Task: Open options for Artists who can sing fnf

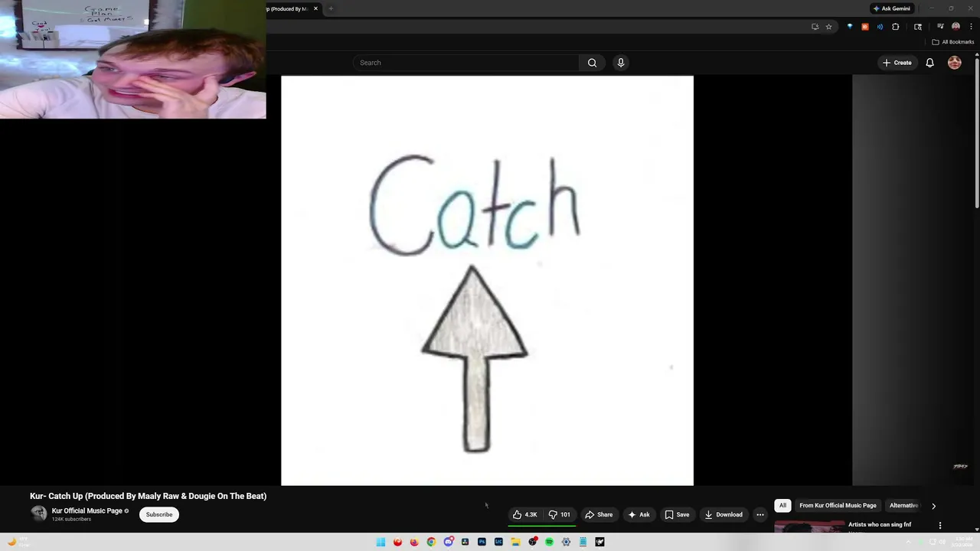Action: click(940, 526)
